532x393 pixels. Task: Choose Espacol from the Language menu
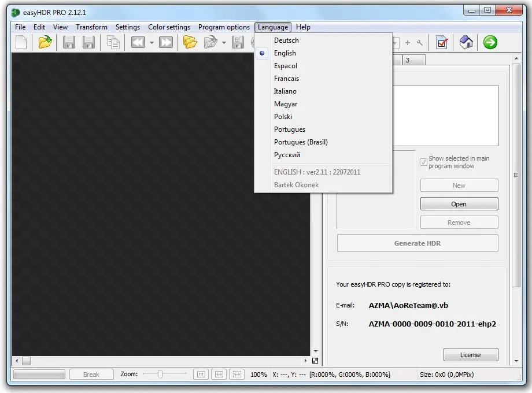point(286,66)
